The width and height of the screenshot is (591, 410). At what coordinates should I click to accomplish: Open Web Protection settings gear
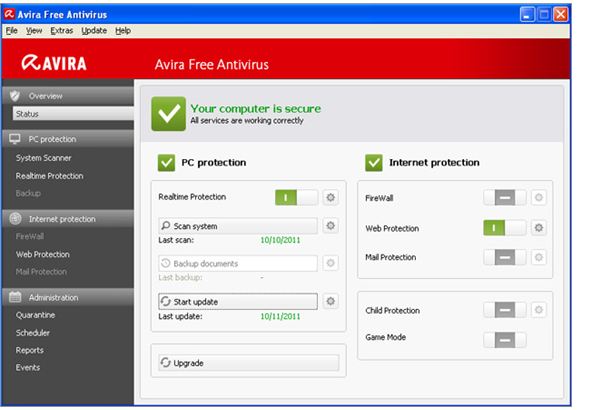539,228
